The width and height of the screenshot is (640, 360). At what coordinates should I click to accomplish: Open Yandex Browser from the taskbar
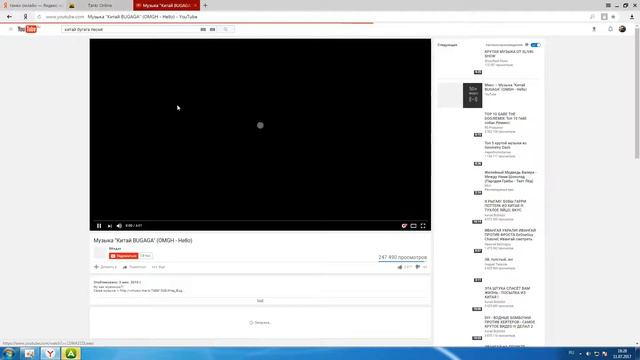click(50, 353)
